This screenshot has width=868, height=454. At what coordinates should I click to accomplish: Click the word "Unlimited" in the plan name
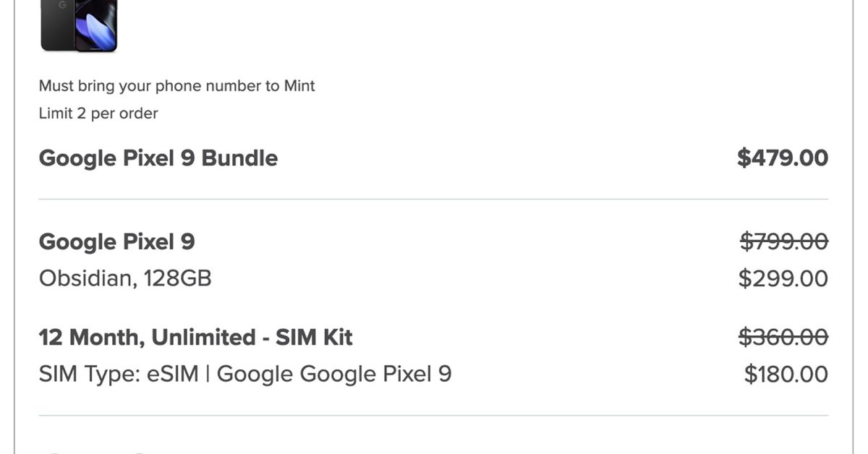tap(204, 338)
